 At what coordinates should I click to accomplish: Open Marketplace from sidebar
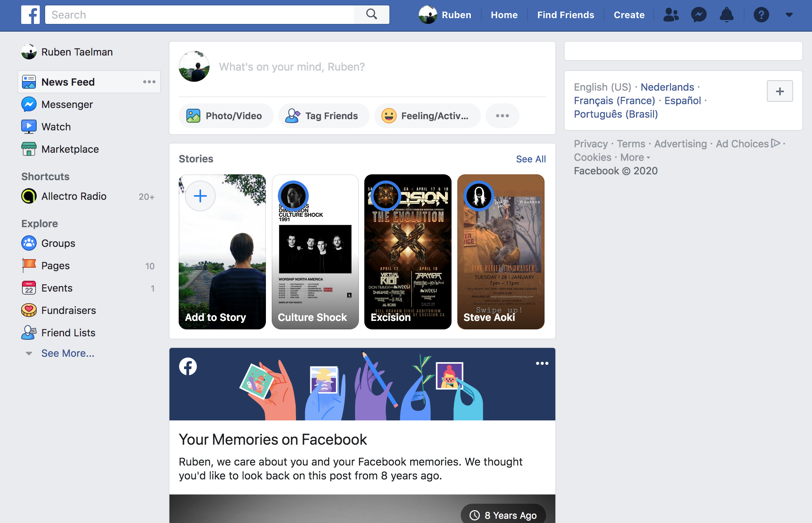pos(70,149)
